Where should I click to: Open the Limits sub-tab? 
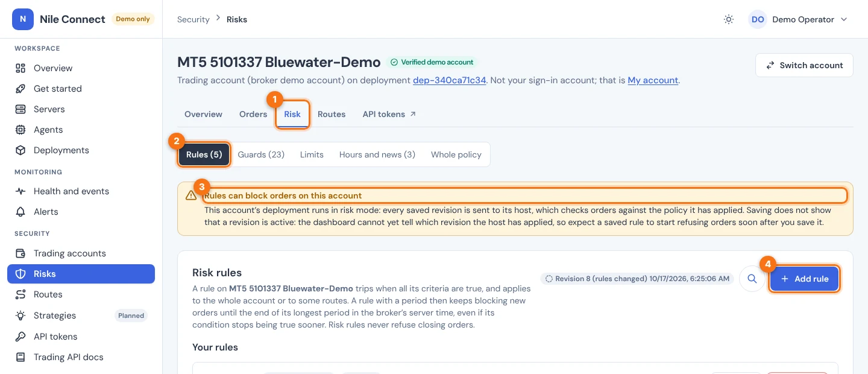(x=312, y=154)
